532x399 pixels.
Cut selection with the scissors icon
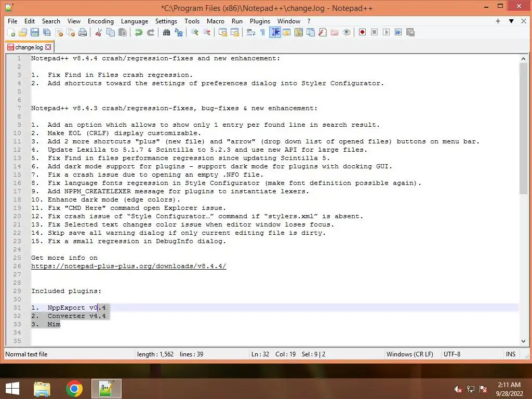[98, 33]
